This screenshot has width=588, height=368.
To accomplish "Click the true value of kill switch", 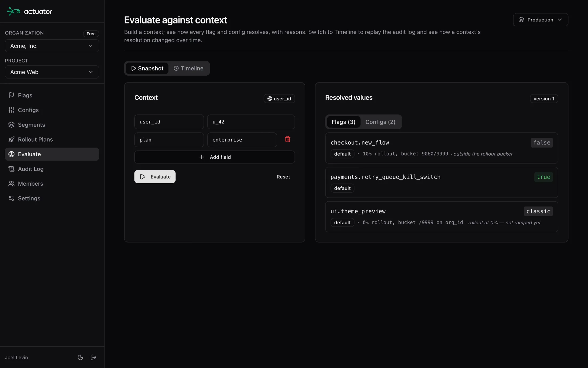I will tap(543, 177).
